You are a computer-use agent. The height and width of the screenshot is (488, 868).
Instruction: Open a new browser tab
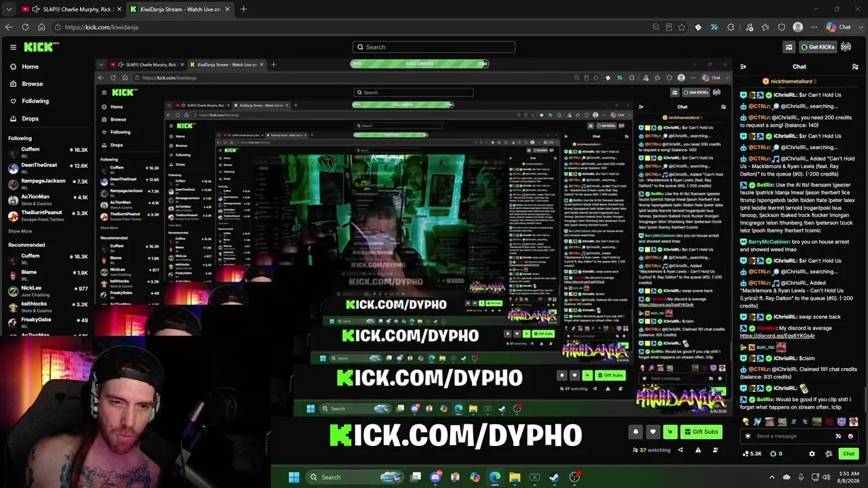tap(243, 9)
